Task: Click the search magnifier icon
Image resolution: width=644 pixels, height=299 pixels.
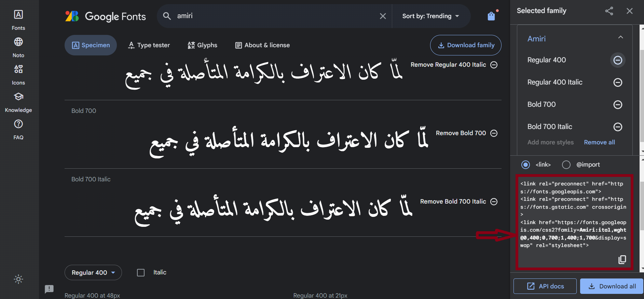Action: tap(167, 16)
